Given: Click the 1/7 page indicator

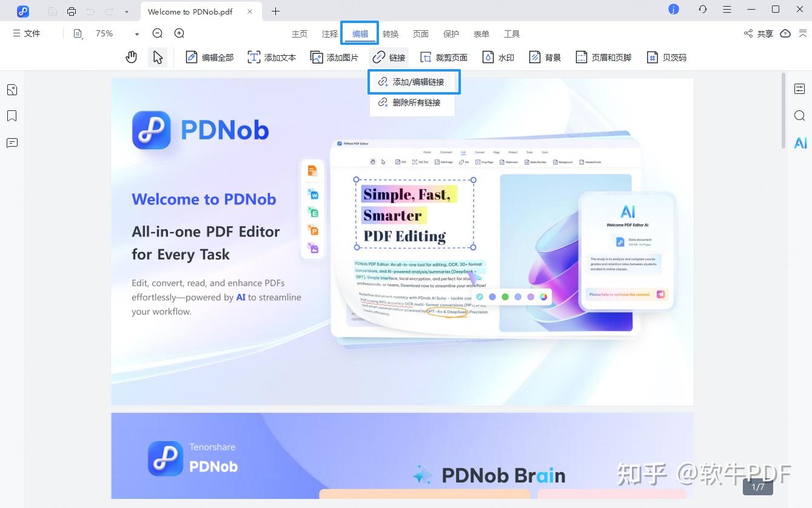Looking at the screenshot, I should 758,487.
